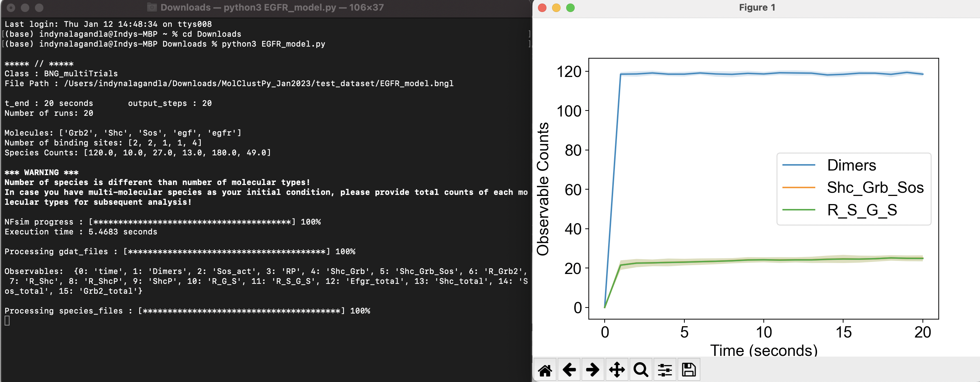Click the 100 y-axis tick label
The height and width of the screenshot is (382, 980).
coord(569,111)
